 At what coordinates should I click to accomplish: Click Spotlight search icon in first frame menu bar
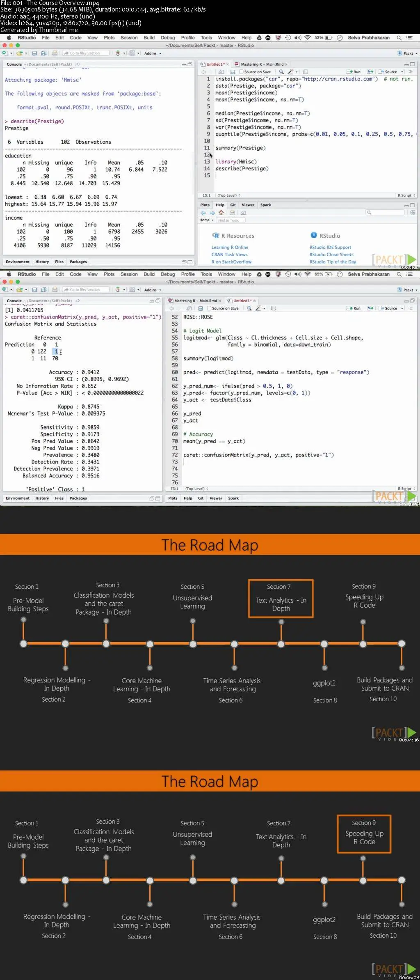pyautogui.click(x=399, y=38)
